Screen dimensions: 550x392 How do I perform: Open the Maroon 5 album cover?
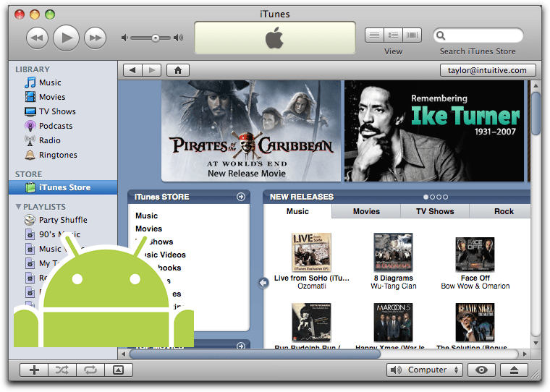coord(393,323)
